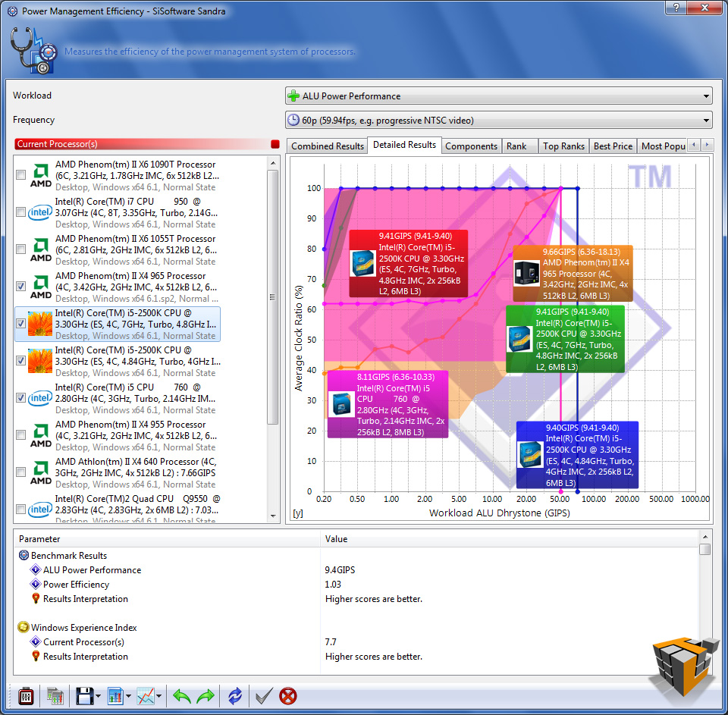
Task: Check the AMD Athlon II X4 640 checkbox
Action: [x=21, y=472]
